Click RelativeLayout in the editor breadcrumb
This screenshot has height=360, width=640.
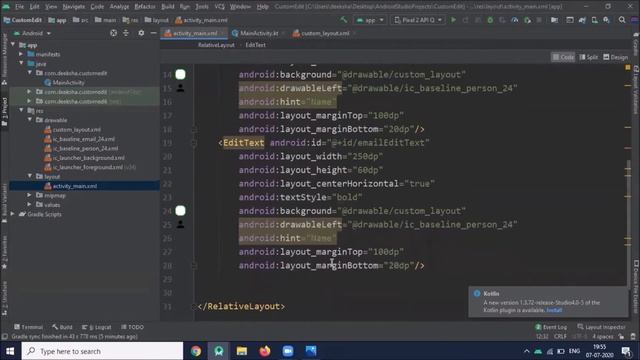[x=216, y=45]
